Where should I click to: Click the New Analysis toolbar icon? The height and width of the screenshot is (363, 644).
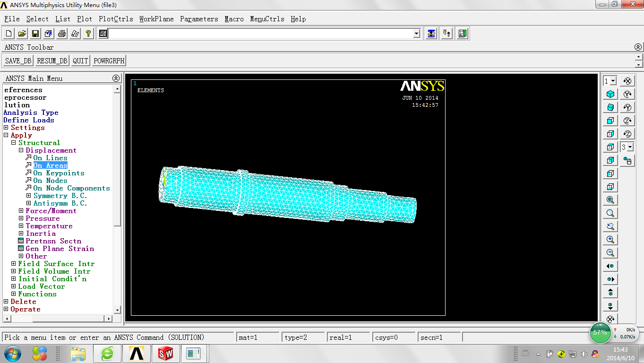(9, 34)
